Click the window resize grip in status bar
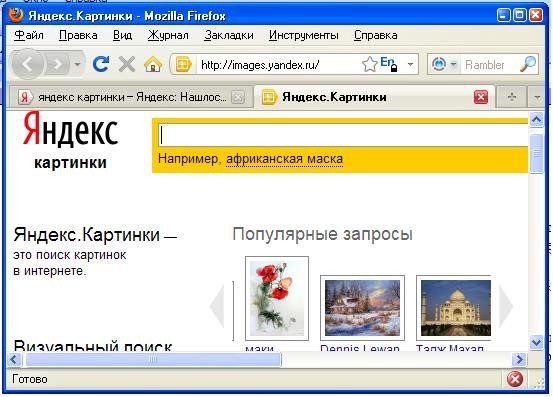 (x=539, y=384)
